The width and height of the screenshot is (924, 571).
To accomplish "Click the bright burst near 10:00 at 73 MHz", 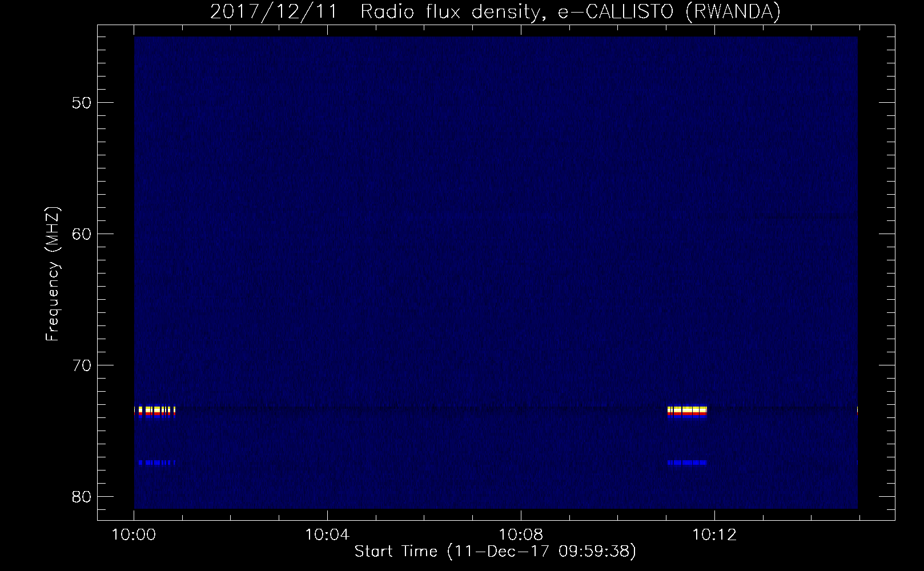I will [x=156, y=412].
